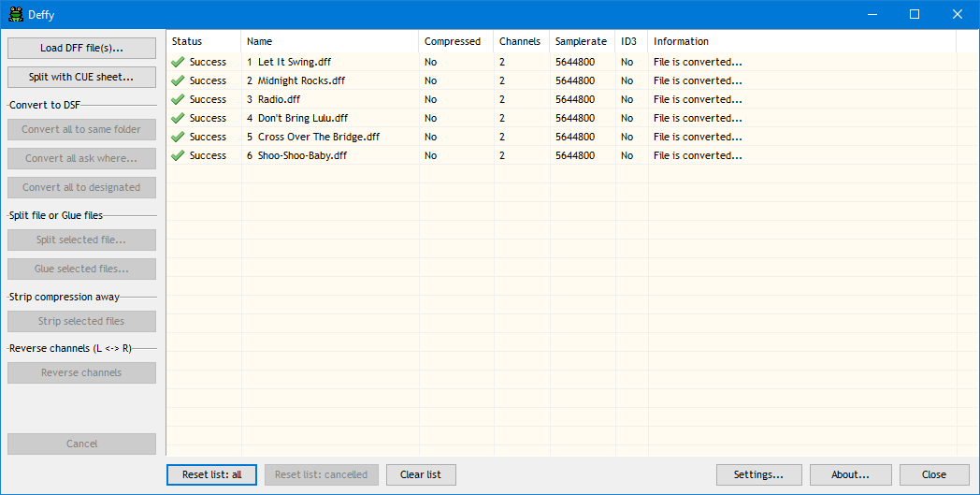Click success checkmark of Shoo-Shoo-Baby.dff row
The width and height of the screenshot is (980, 495).
178,155
